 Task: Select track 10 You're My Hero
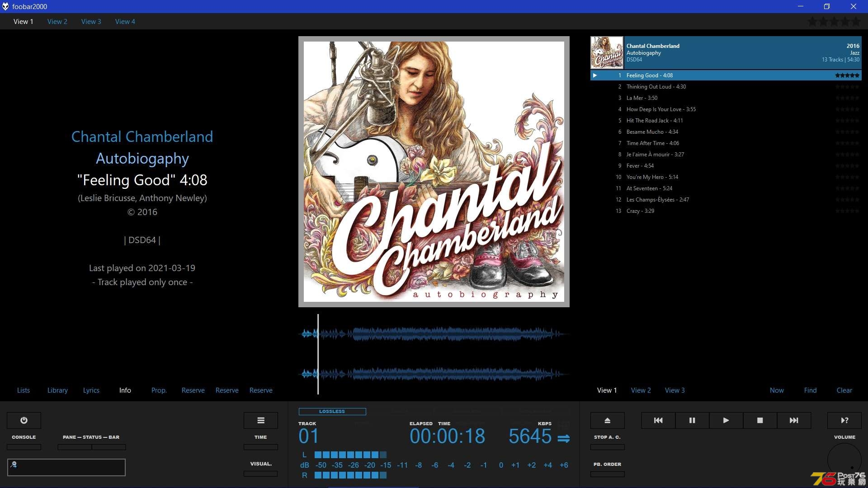coord(726,177)
